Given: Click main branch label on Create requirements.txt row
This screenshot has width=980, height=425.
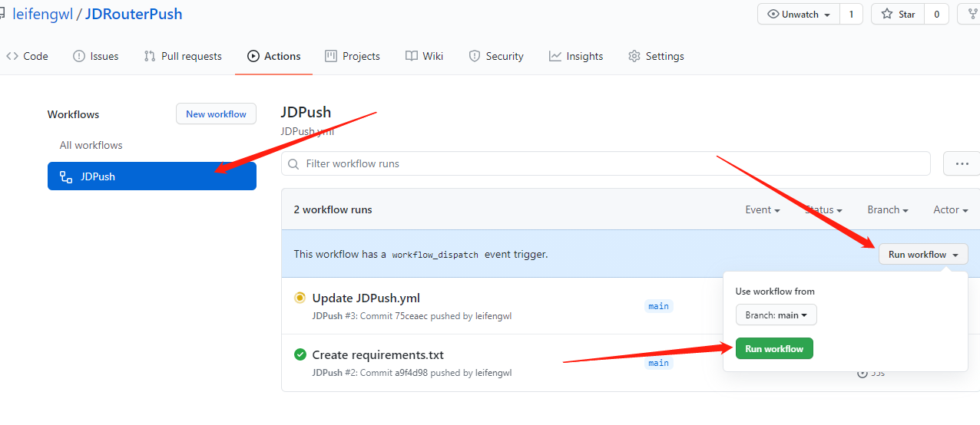Looking at the screenshot, I should click(659, 363).
